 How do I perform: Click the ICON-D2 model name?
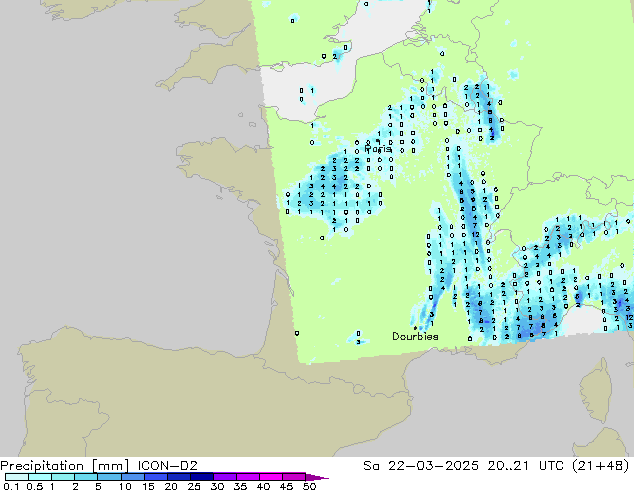coord(167,466)
